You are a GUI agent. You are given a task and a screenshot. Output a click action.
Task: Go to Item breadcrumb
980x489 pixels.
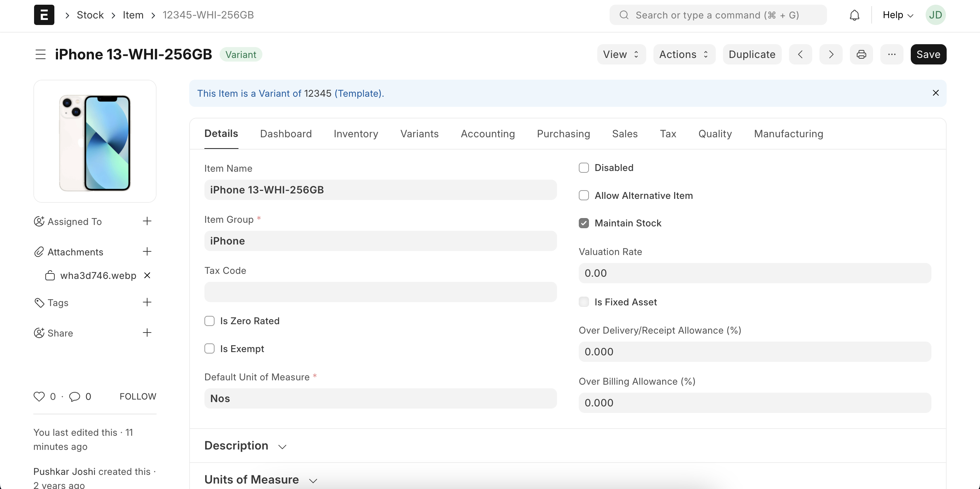tap(133, 15)
